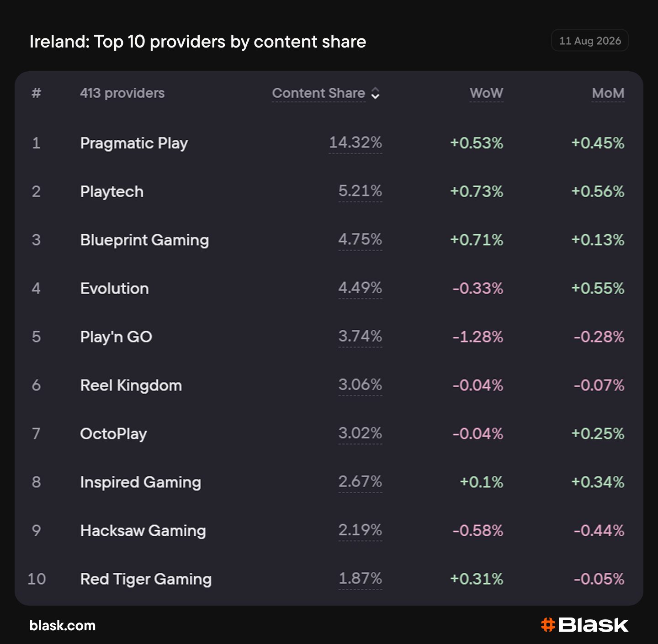This screenshot has height=644, width=658.
Task: Select the Pragmatic Play provider row
Action: point(329,143)
